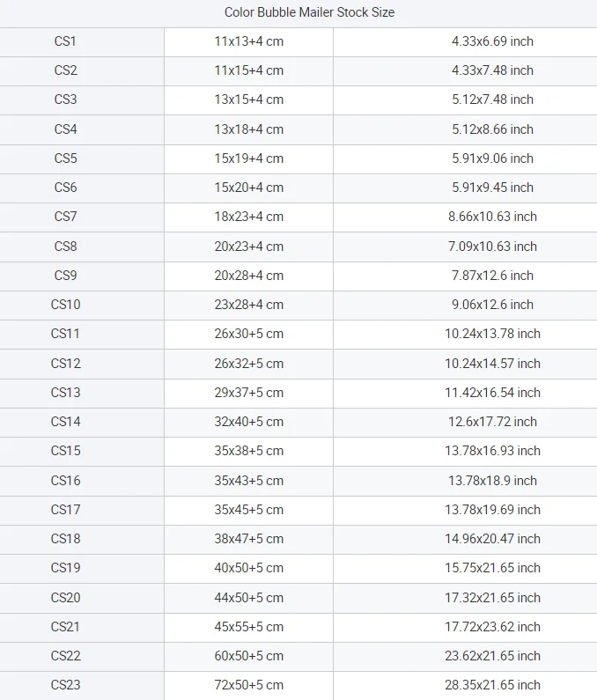Select the 5.12x7.48 inch cell
This screenshot has height=700, width=597.
(x=492, y=99)
